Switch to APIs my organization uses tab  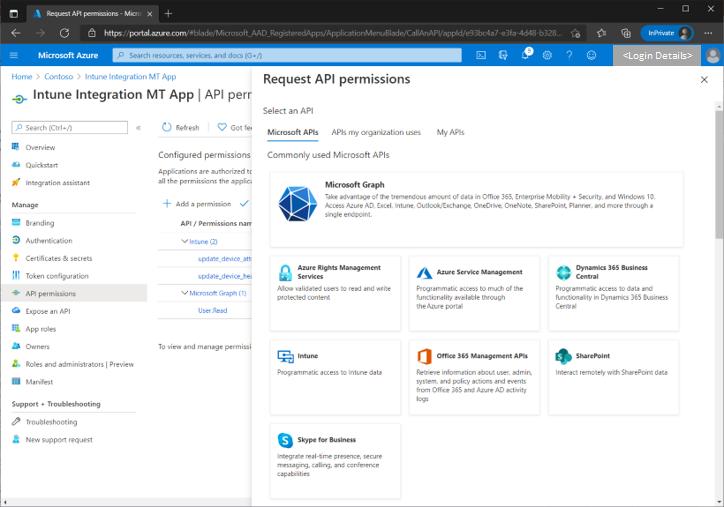tap(376, 132)
